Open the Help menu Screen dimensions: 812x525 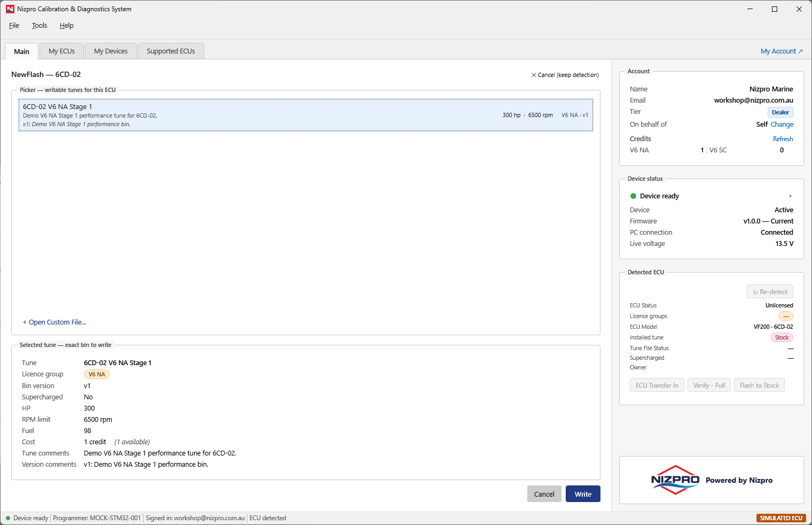[x=67, y=26]
